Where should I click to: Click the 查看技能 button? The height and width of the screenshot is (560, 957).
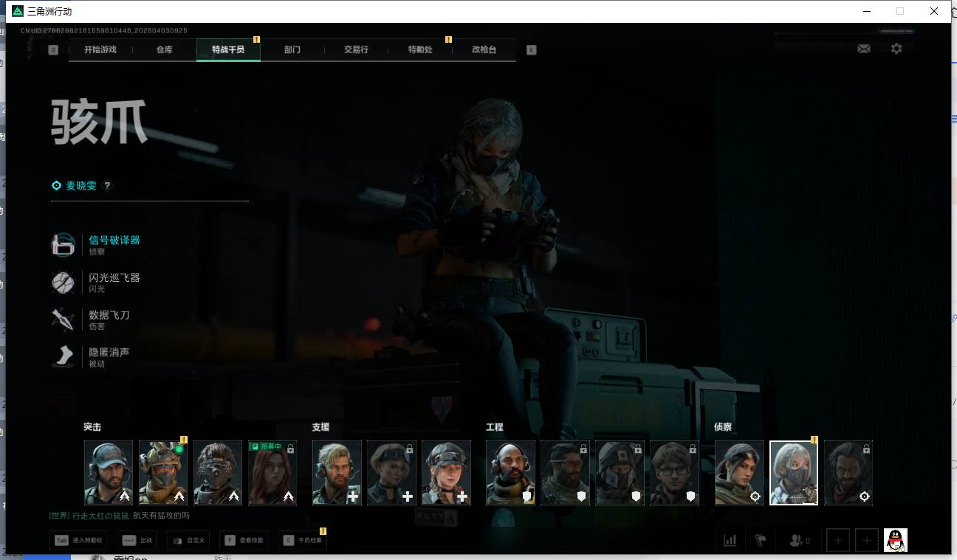click(x=245, y=541)
